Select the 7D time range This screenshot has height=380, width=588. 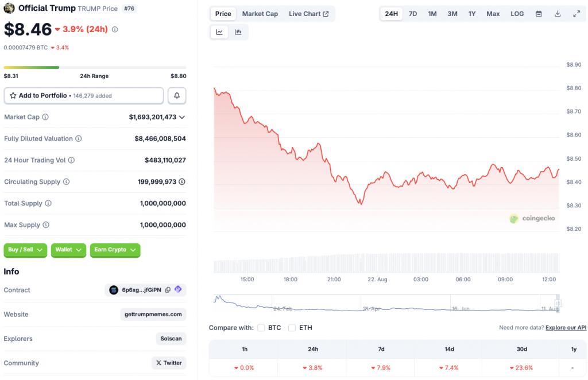413,14
